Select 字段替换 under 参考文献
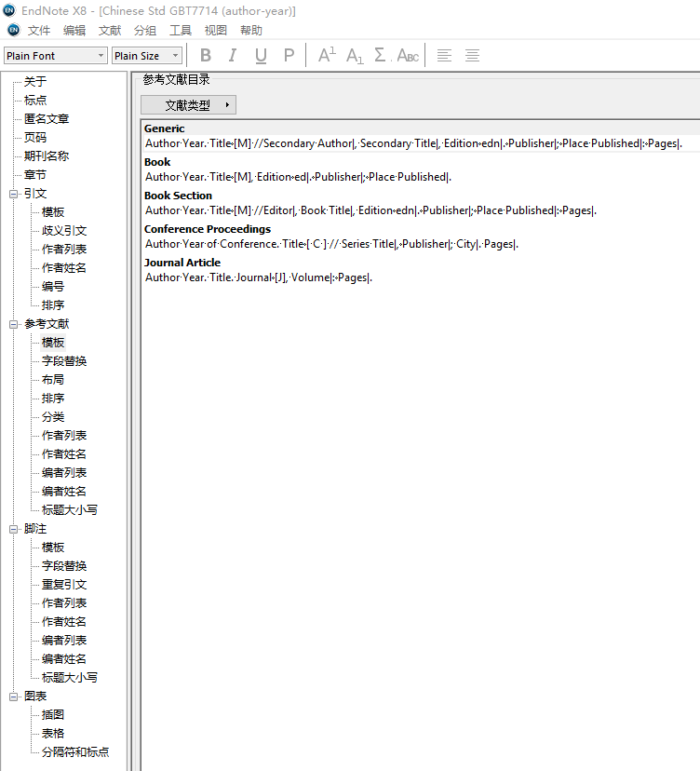The width and height of the screenshot is (700, 771). pyautogui.click(x=64, y=361)
